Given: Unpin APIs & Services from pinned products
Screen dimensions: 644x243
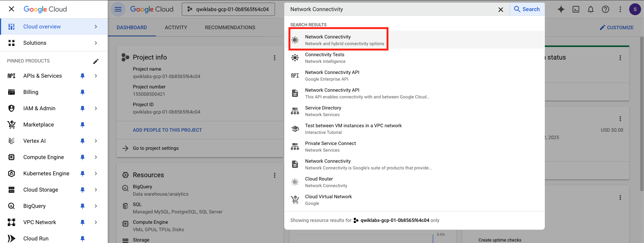Looking at the screenshot, I should [x=83, y=76].
